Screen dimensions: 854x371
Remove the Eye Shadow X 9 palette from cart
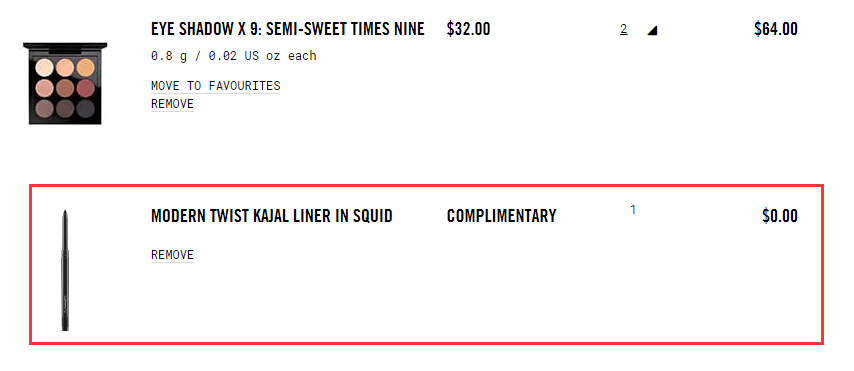[x=172, y=104]
